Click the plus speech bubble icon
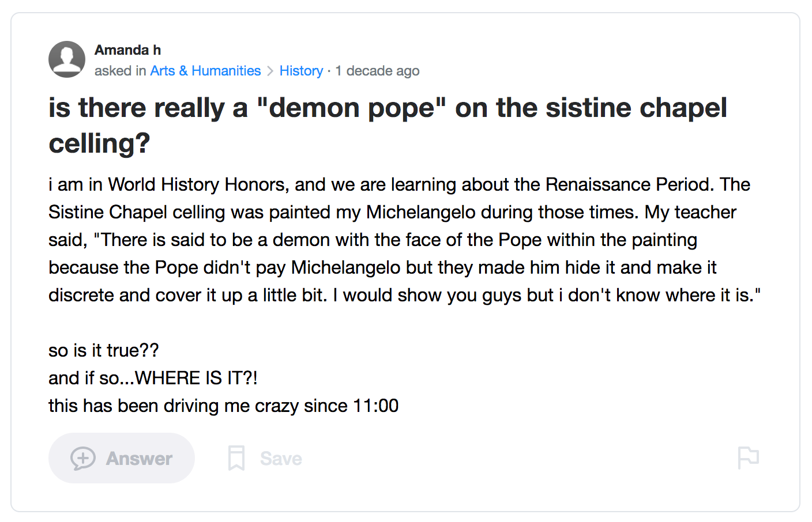This screenshot has height=522, width=812. (x=82, y=459)
